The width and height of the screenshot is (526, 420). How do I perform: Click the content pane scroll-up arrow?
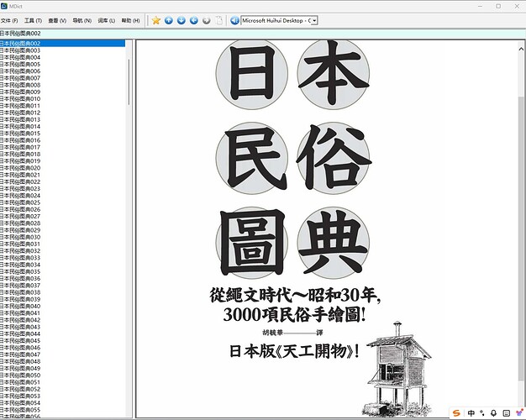click(x=521, y=49)
